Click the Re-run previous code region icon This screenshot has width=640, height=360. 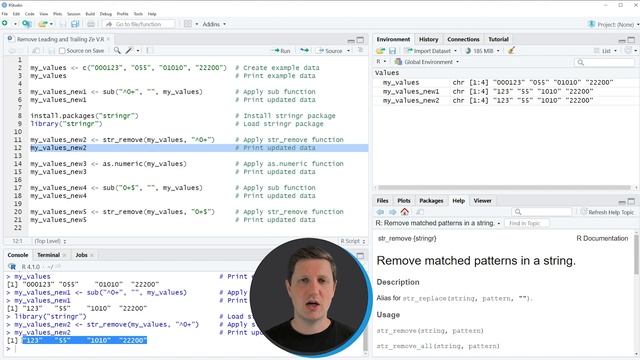click(304, 51)
